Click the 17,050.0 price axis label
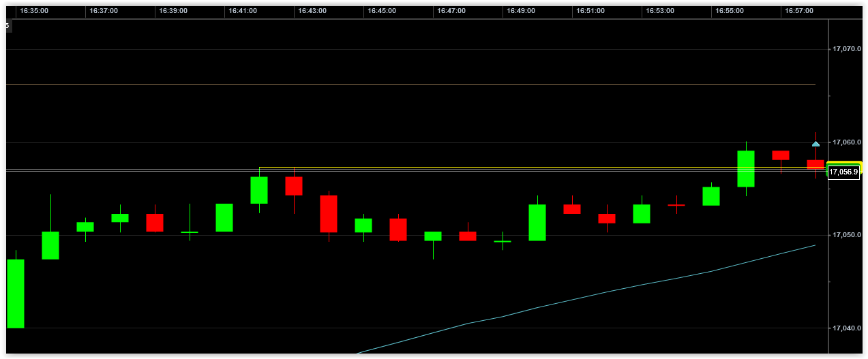 (x=846, y=235)
